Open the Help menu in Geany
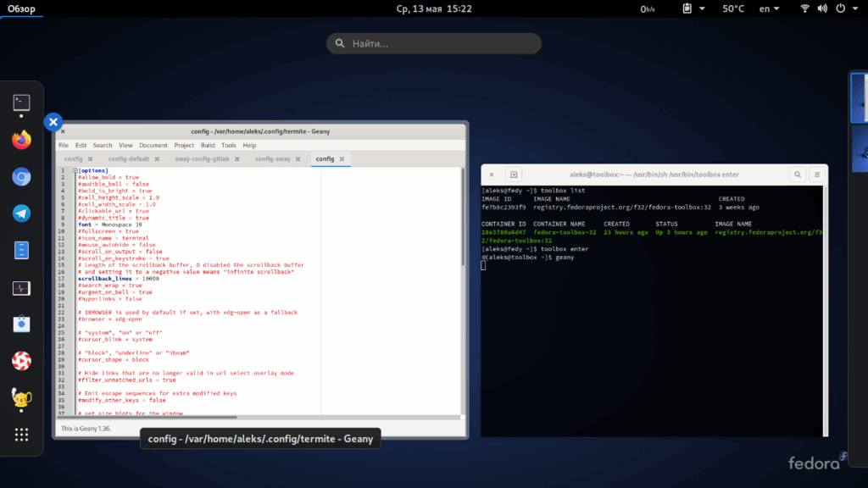The width and height of the screenshot is (868, 488). click(x=250, y=145)
